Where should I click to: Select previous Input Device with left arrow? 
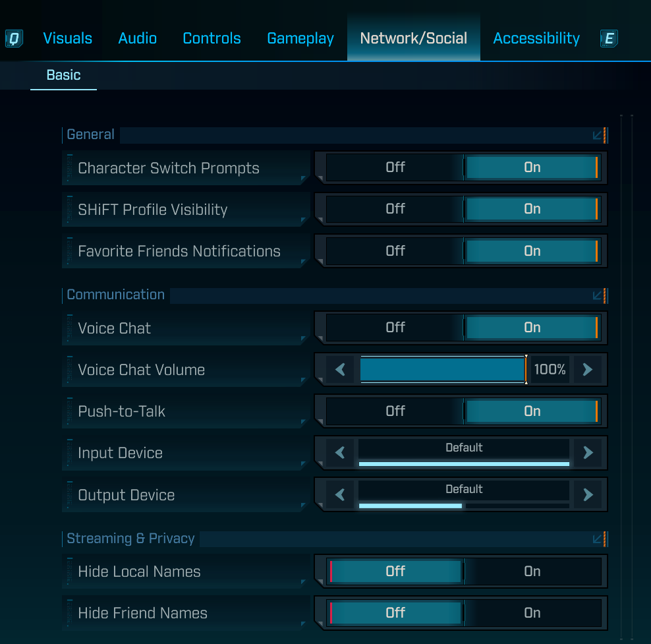(x=340, y=453)
